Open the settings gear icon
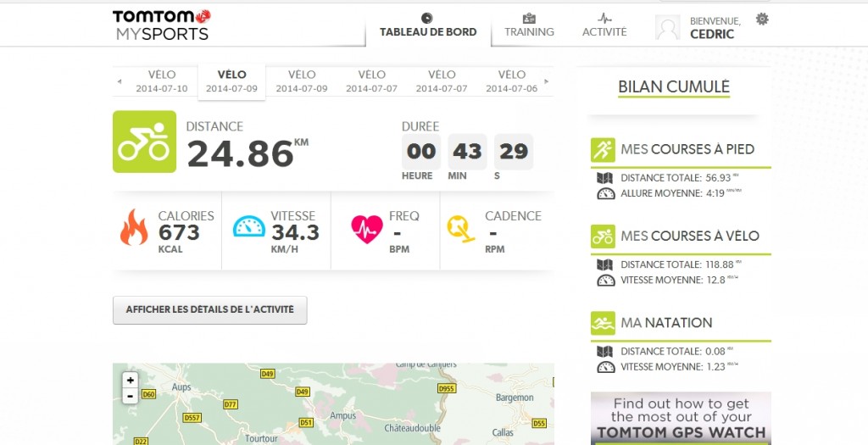Screen dimensions: 868x445 point(762,19)
